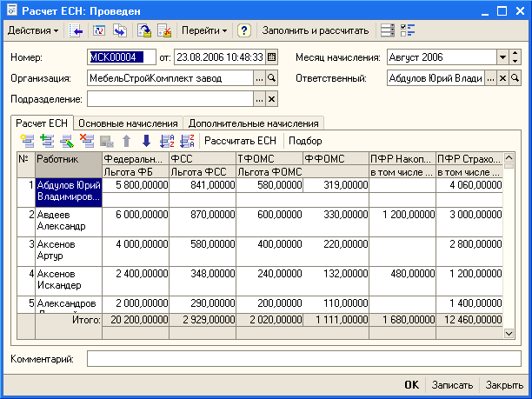532x399 pixels.
Task: Click the reread document icon in toolbar
Action: point(99,30)
